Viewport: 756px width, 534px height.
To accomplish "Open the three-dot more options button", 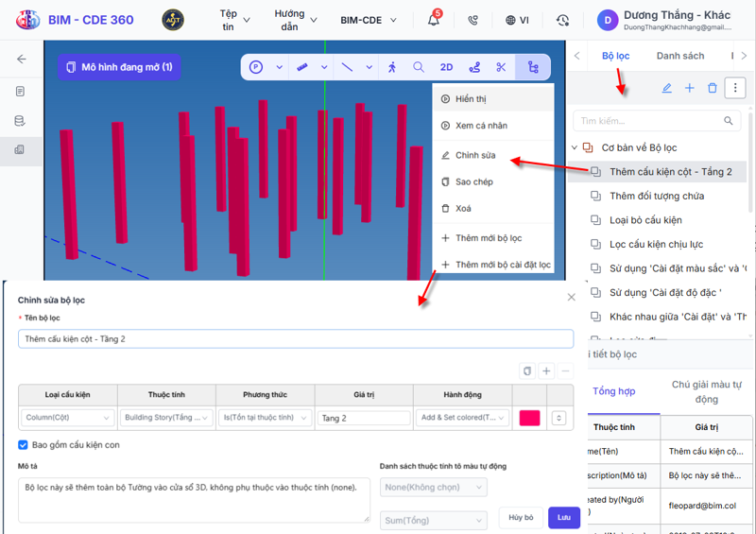I will pyautogui.click(x=735, y=88).
